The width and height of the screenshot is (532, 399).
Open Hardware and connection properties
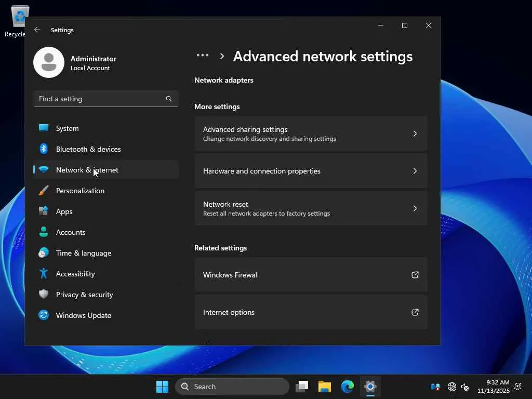click(311, 171)
